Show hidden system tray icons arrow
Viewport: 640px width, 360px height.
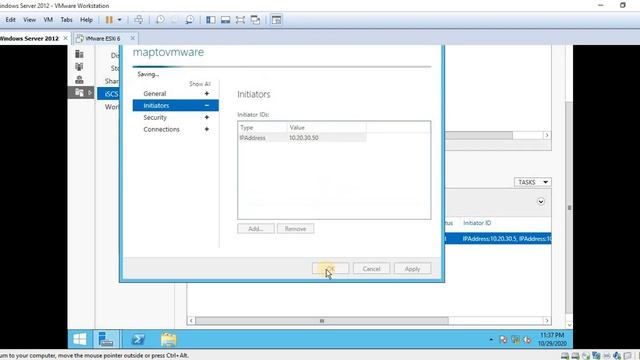491,339
